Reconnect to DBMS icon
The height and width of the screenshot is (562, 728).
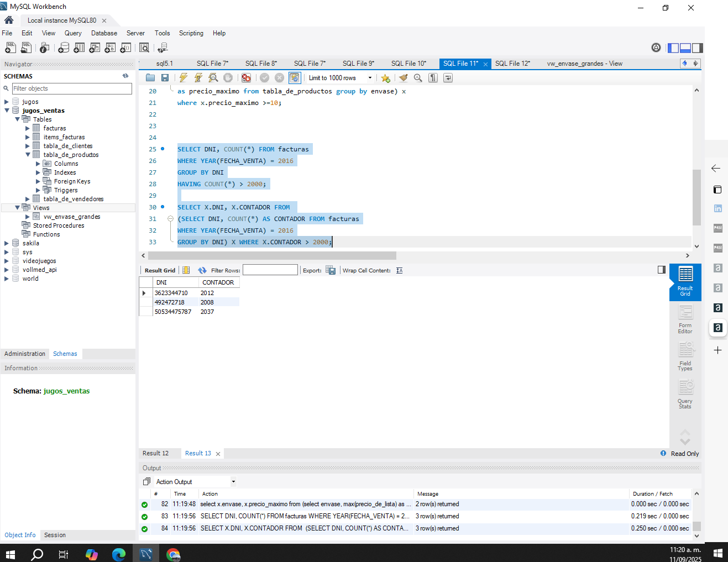(x=163, y=48)
